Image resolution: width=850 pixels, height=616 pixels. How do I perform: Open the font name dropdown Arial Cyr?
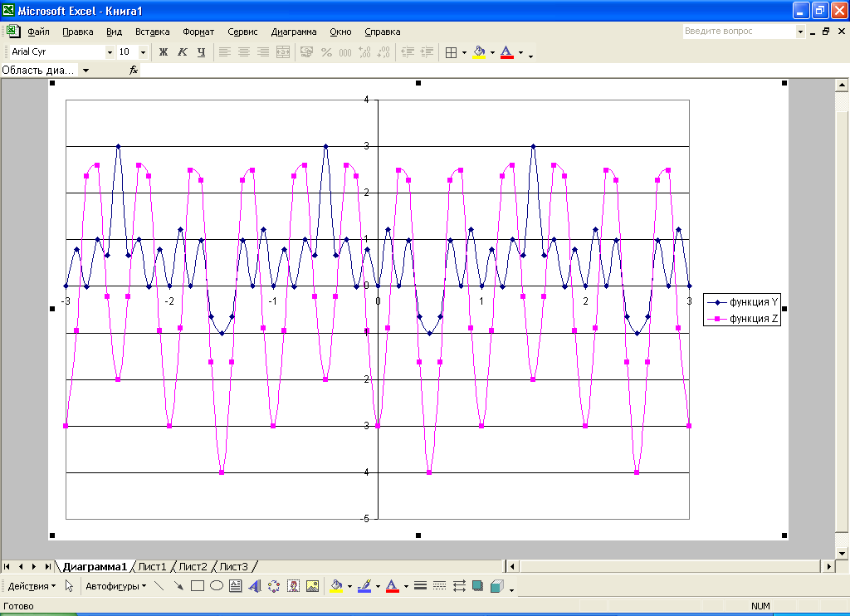coord(110,52)
